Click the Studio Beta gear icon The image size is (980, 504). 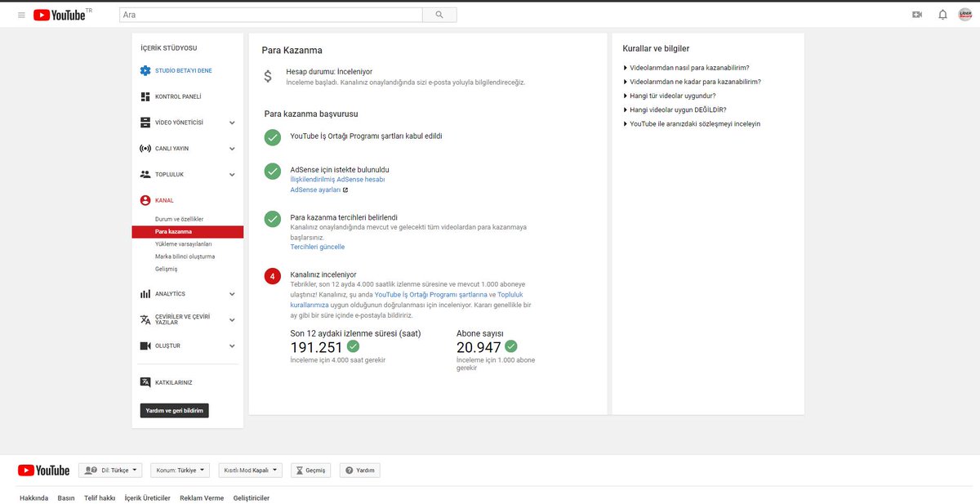pos(145,71)
